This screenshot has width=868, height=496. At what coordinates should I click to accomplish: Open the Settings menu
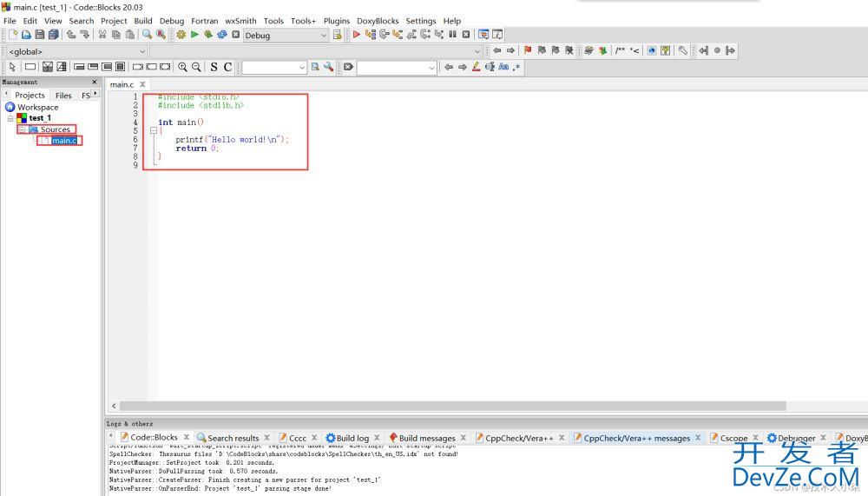click(x=421, y=21)
